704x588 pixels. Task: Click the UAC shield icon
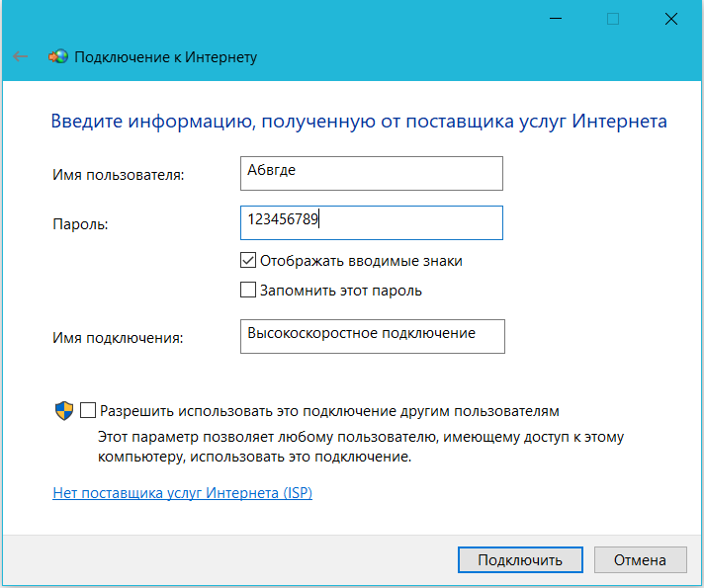[63, 410]
